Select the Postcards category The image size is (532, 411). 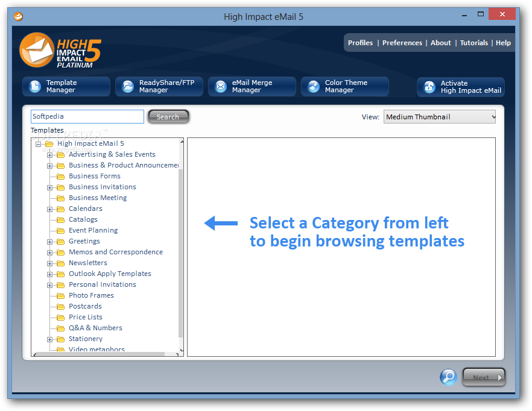coord(85,306)
